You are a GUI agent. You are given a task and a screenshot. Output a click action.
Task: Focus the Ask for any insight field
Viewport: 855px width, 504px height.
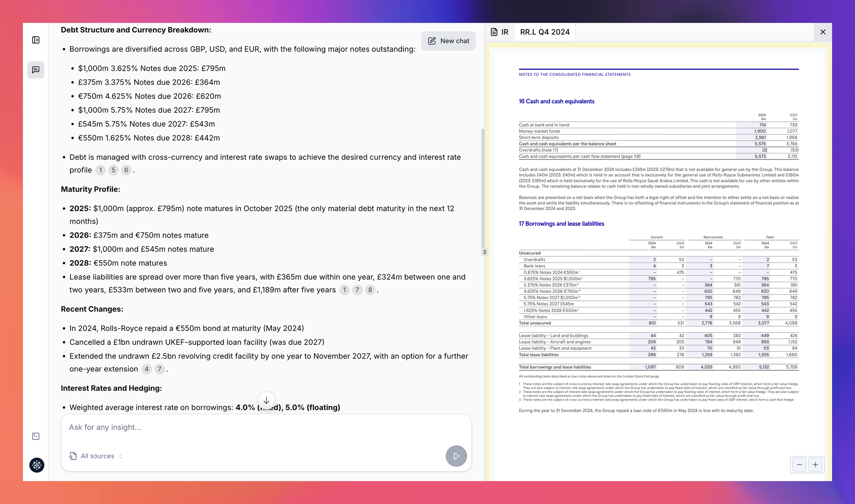[266, 427]
